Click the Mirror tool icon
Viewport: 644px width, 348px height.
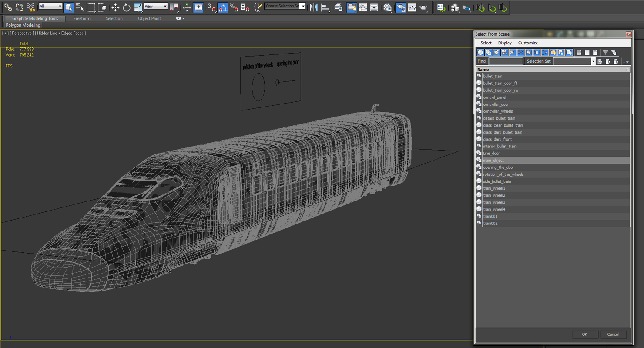click(314, 7)
